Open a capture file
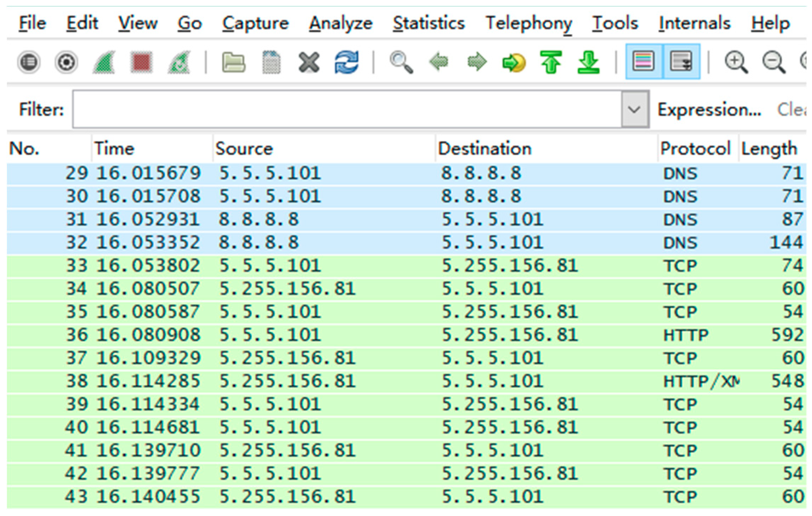Viewport: 812px width, 516px height. pos(233,62)
